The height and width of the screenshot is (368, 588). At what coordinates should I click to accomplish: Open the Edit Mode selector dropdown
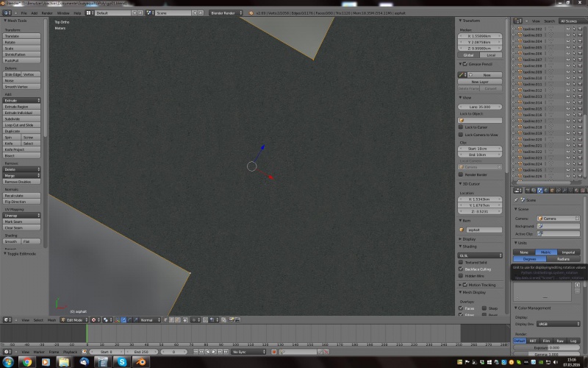[74, 320]
